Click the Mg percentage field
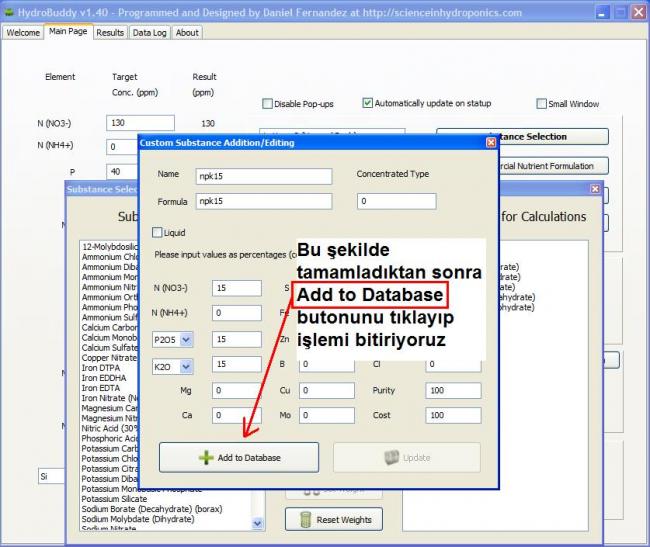 point(237,390)
